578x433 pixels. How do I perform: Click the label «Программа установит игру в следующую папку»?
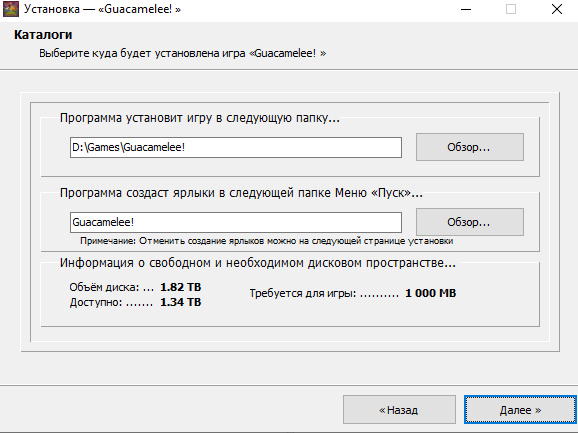click(199, 118)
